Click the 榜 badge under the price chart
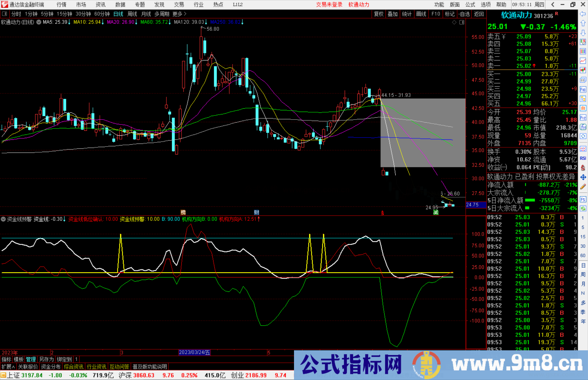 tap(183, 212)
